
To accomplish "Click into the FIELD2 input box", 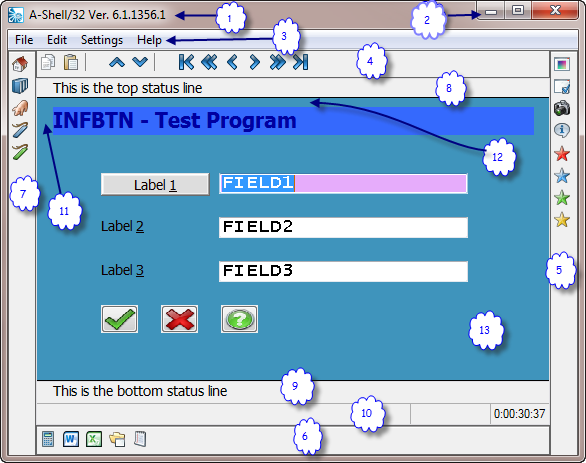I will [x=343, y=227].
